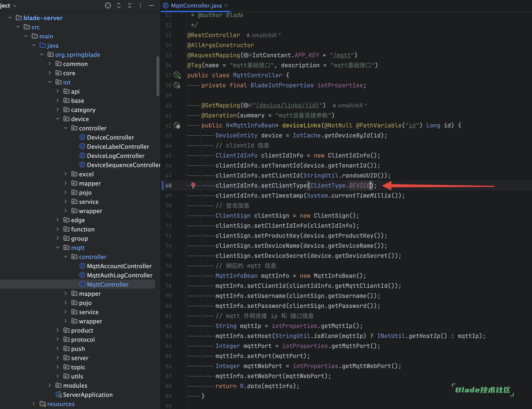Click the /device/links/{id} URL link

tap(288, 105)
